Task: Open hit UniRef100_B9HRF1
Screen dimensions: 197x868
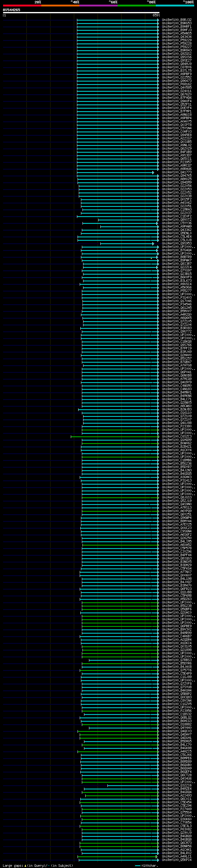Action: coord(177,26)
